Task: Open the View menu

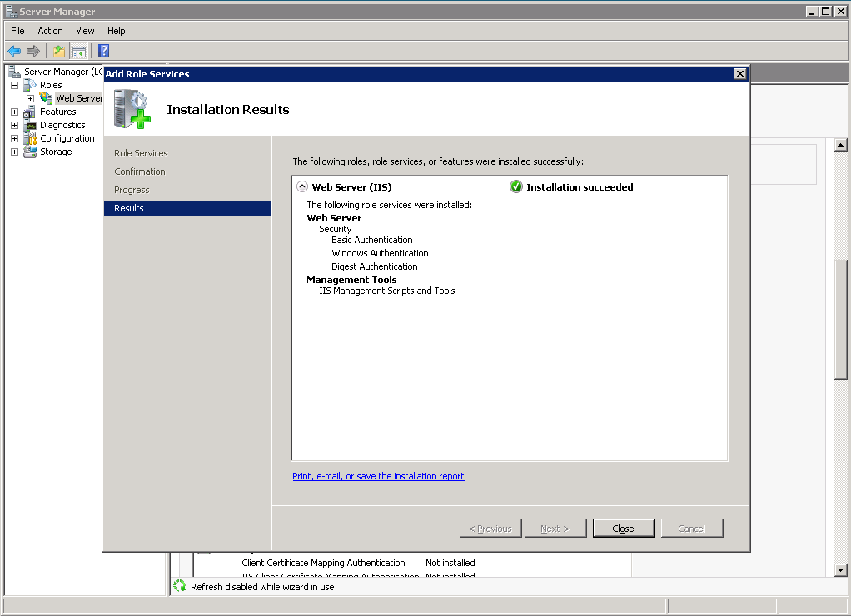Action: [85, 31]
